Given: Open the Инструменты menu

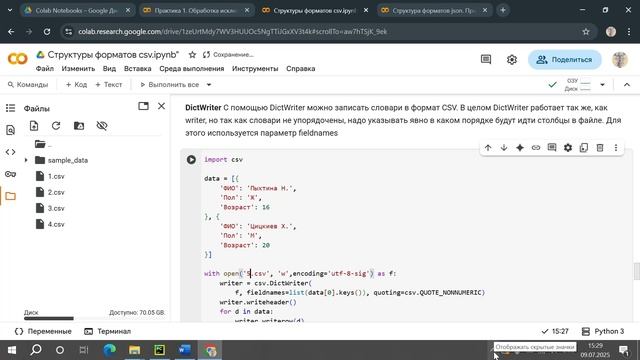Looking at the screenshot, I should (x=255, y=69).
